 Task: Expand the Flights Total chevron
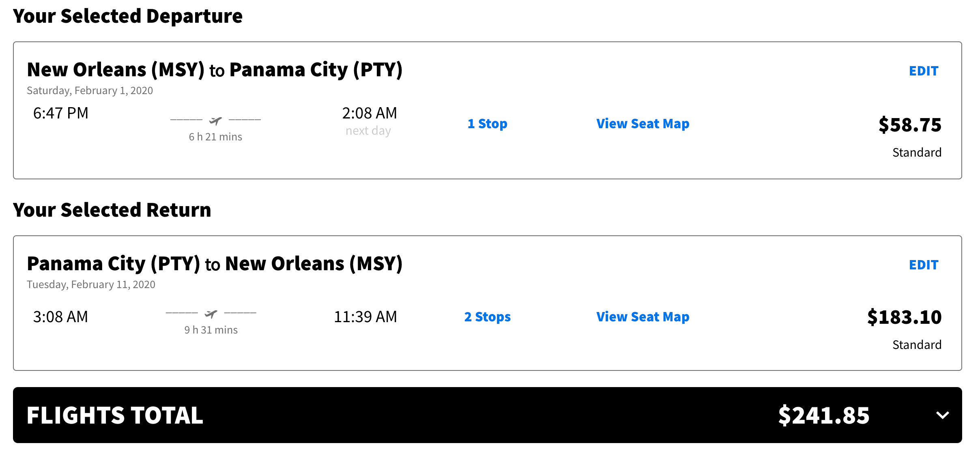click(x=942, y=415)
